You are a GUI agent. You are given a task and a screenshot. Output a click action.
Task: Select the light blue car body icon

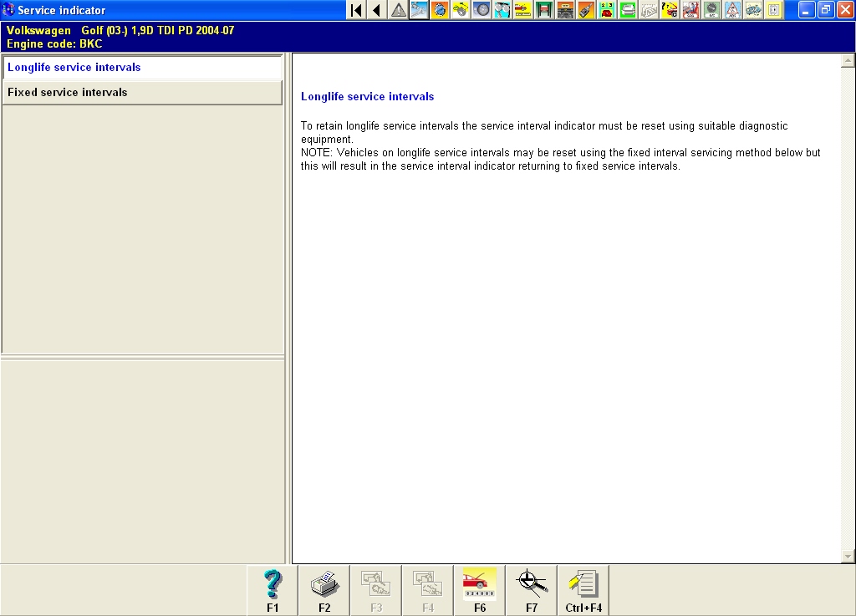click(x=753, y=10)
